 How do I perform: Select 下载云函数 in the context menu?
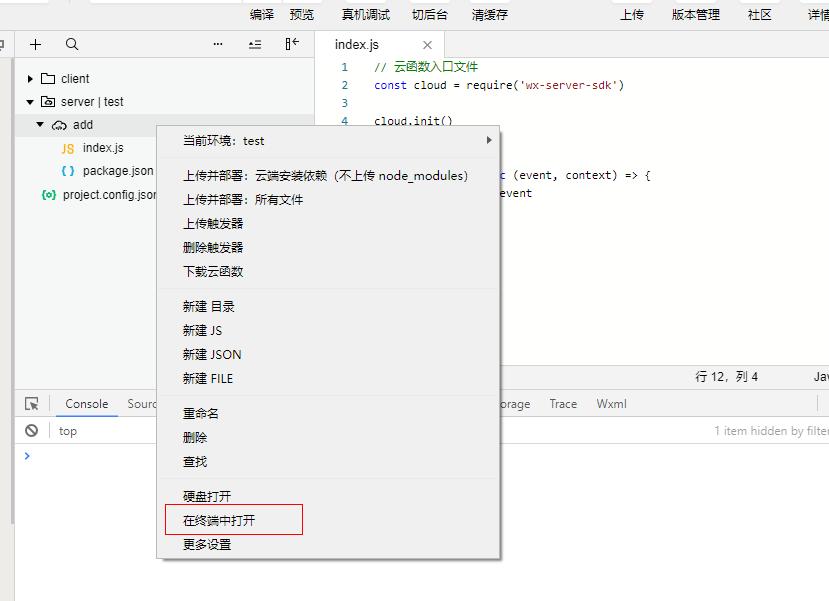(213, 272)
